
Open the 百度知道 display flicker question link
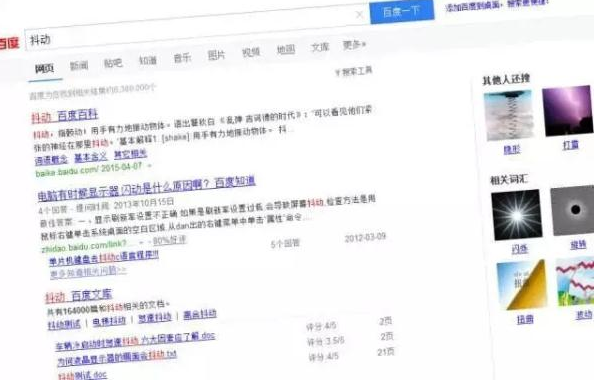point(146,188)
